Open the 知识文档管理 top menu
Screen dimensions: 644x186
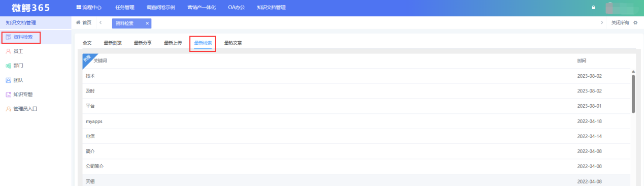click(x=271, y=8)
